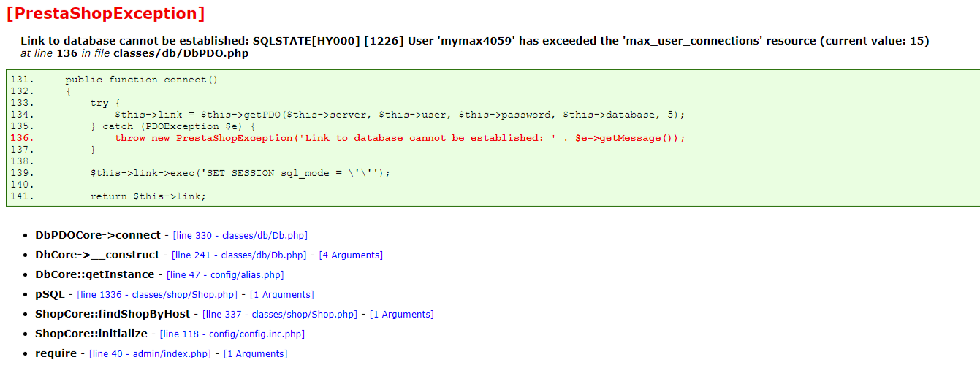Click code line 141 'return $this->link;'
This screenshot has height=392, width=980.
pyautogui.click(x=148, y=196)
